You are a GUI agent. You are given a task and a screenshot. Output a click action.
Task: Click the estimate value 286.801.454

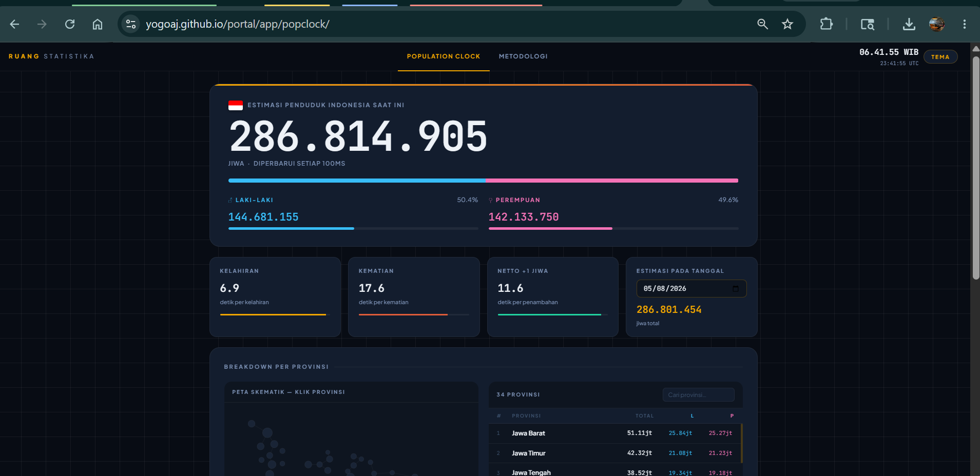(669, 310)
